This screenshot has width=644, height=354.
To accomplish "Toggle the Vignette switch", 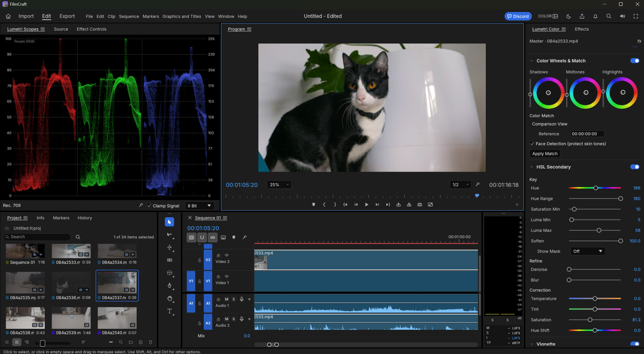I will (635, 344).
